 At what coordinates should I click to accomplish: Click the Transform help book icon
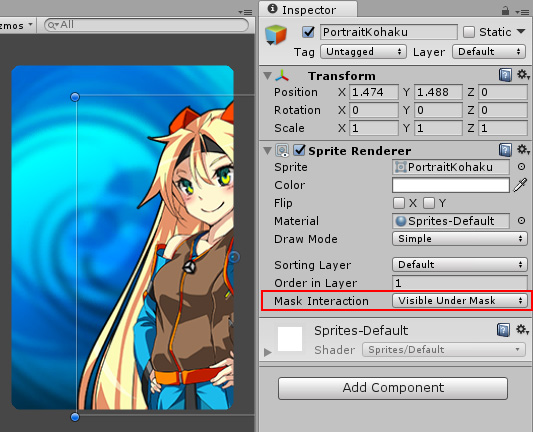505,75
